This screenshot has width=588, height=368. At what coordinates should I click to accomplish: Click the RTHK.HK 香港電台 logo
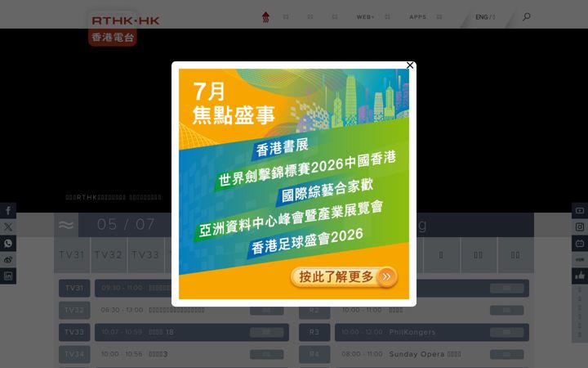coord(125,29)
